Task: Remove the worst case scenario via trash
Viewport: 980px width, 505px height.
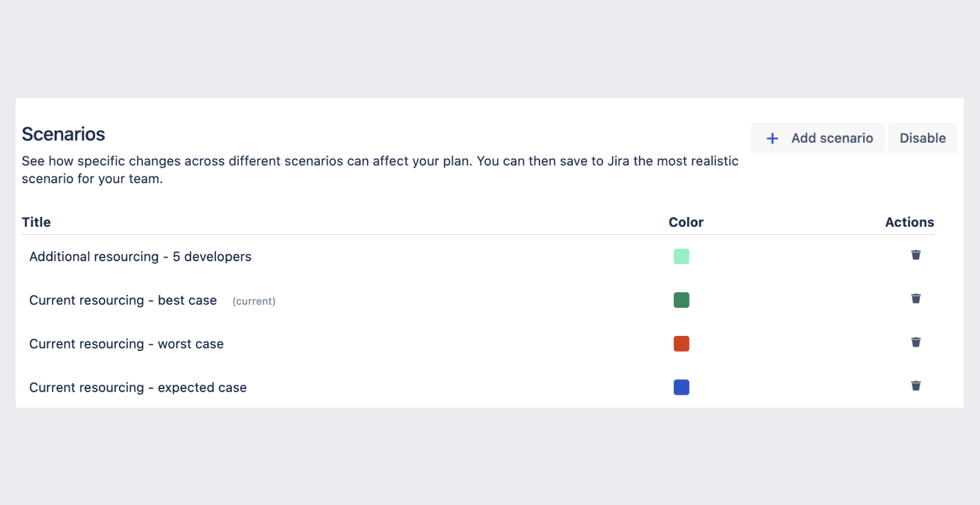Action: [x=916, y=342]
